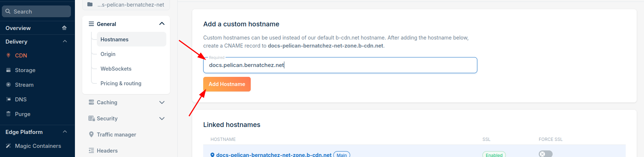
Task: Select the Origin menu item
Action: click(108, 54)
